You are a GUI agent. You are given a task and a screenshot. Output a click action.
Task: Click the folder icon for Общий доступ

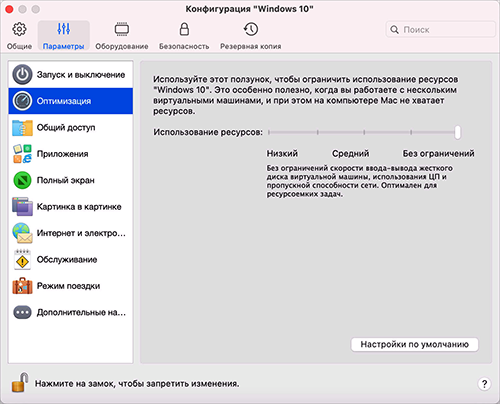(22, 128)
